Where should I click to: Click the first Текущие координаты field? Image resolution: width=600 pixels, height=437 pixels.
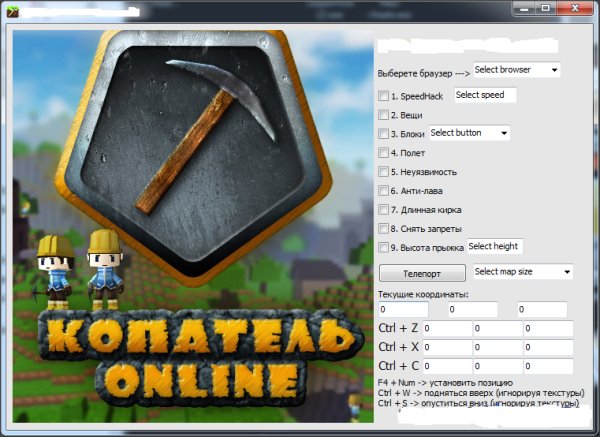[403, 309]
